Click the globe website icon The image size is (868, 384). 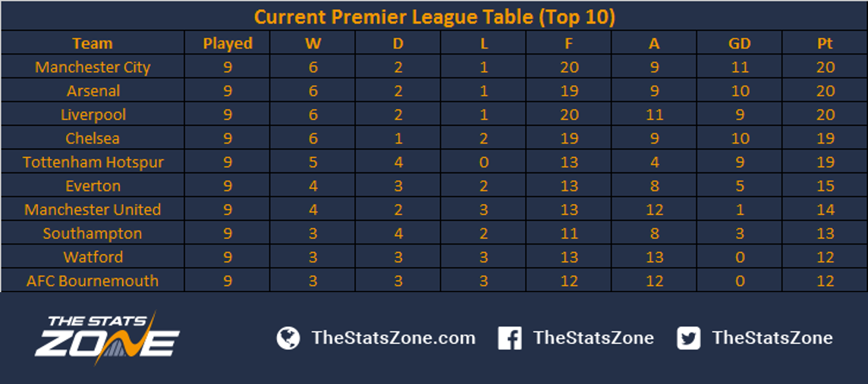pos(288,338)
